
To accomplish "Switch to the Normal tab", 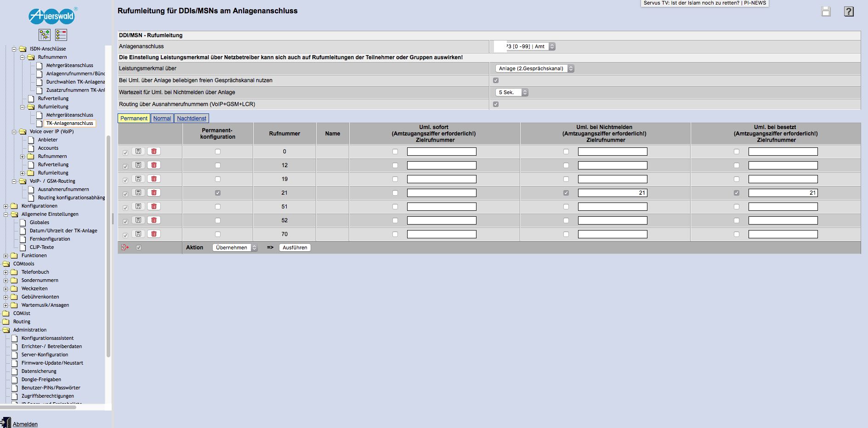I will coord(162,118).
